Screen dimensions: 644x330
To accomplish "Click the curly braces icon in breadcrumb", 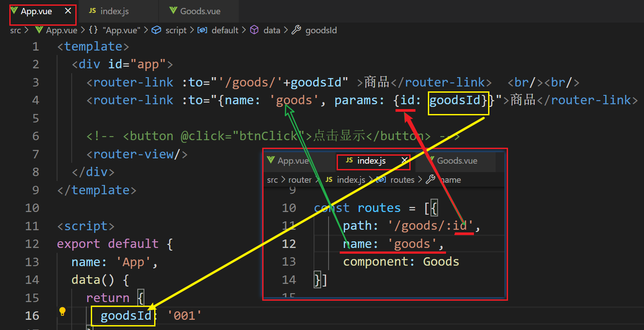I will click(93, 30).
